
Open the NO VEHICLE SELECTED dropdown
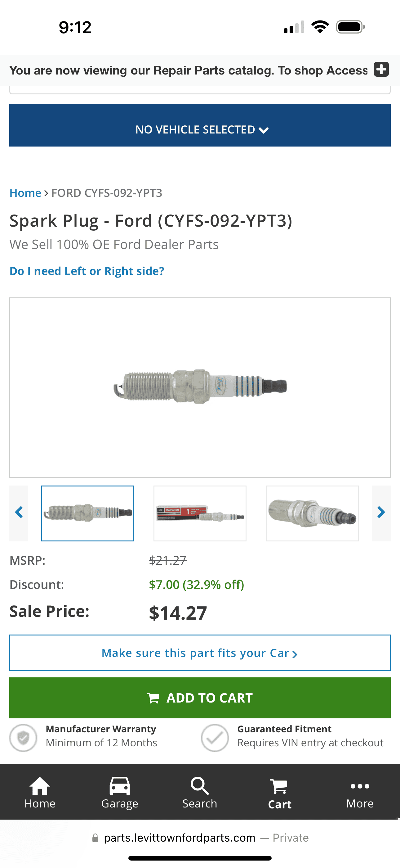pyautogui.click(x=200, y=129)
